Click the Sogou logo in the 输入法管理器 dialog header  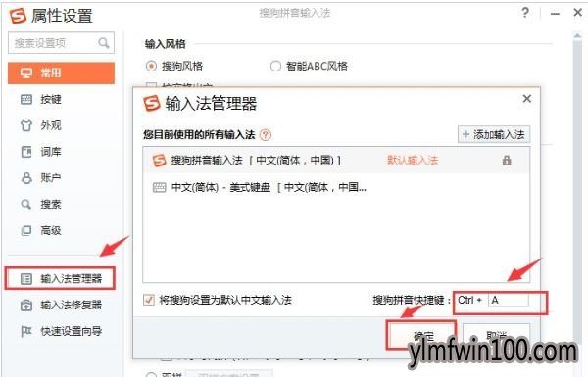[x=152, y=103]
